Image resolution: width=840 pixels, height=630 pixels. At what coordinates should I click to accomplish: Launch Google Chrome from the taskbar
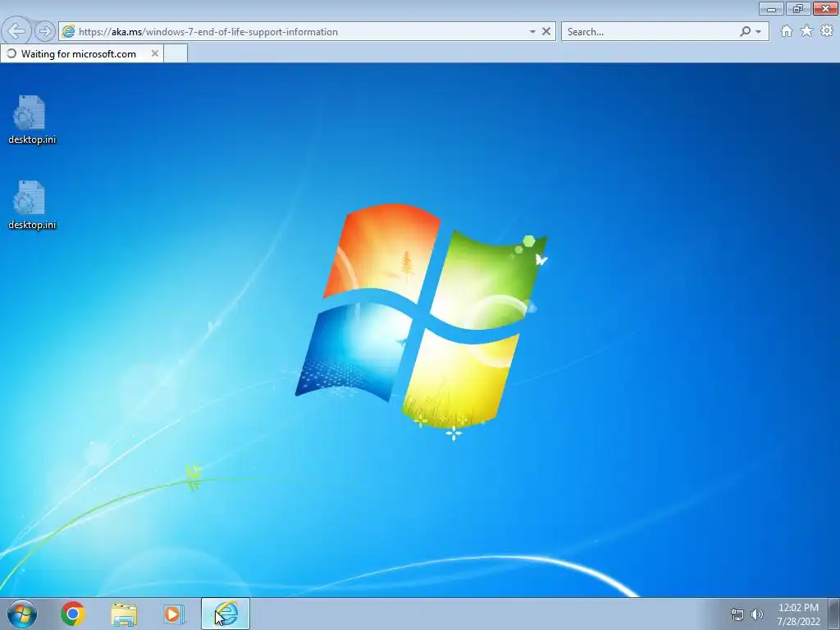pyautogui.click(x=73, y=614)
